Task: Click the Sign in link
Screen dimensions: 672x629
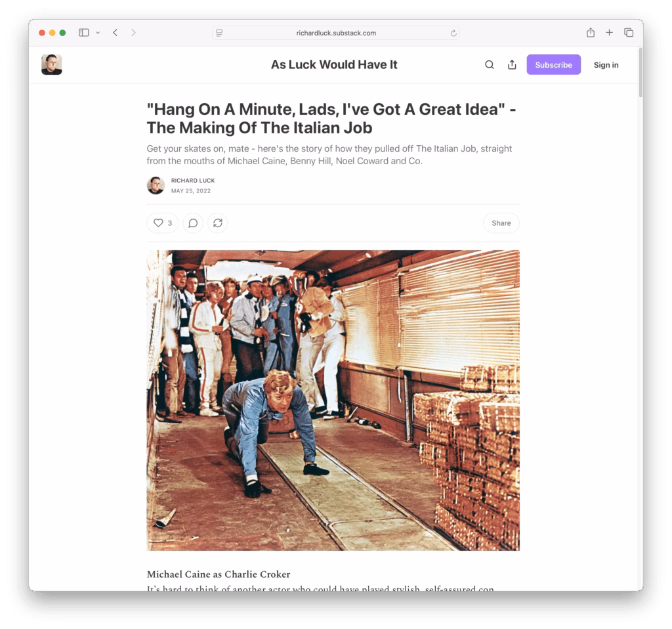Action: (x=606, y=65)
